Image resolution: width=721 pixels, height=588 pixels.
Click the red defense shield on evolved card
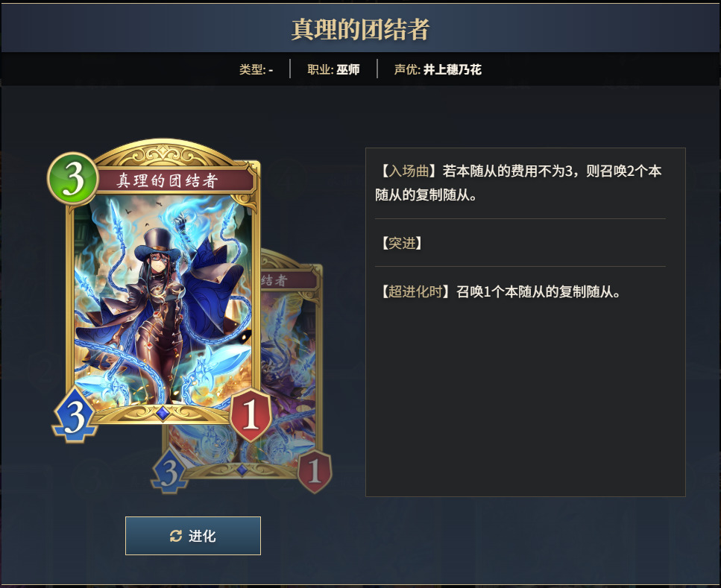(x=315, y=472)
